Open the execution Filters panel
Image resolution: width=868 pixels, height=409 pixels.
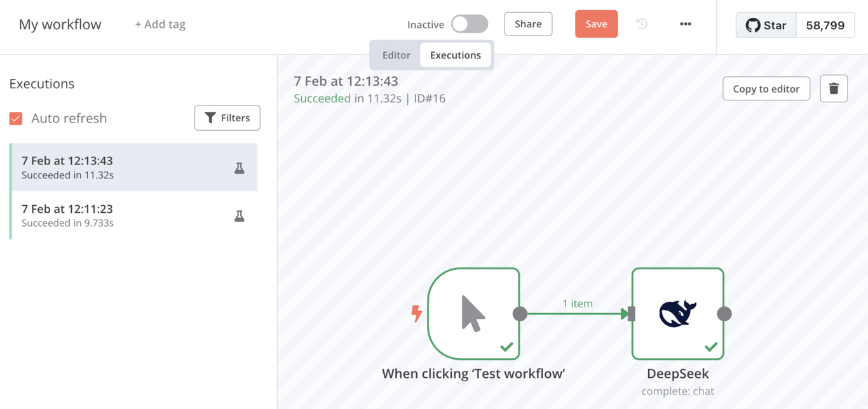pyautogui.click(x=227, y=117)
